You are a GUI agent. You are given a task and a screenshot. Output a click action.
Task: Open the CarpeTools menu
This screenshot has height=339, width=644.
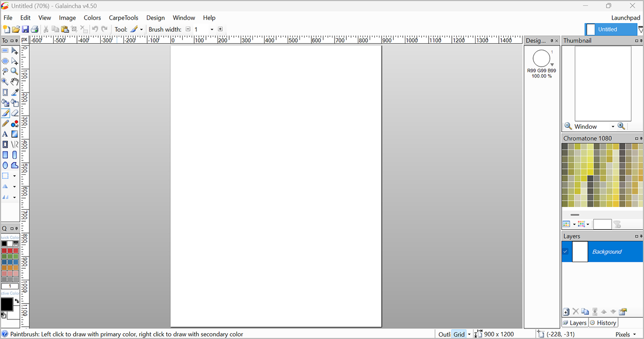124,17
